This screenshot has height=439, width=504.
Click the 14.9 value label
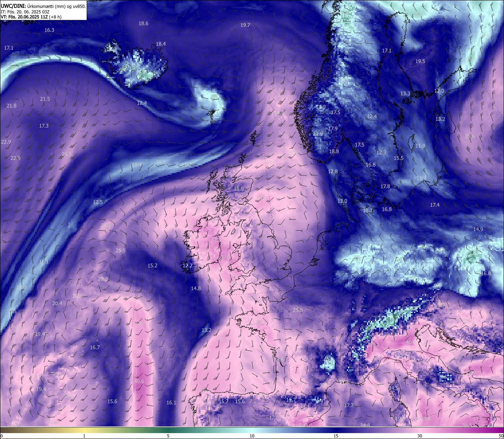(x=478, y=230)
